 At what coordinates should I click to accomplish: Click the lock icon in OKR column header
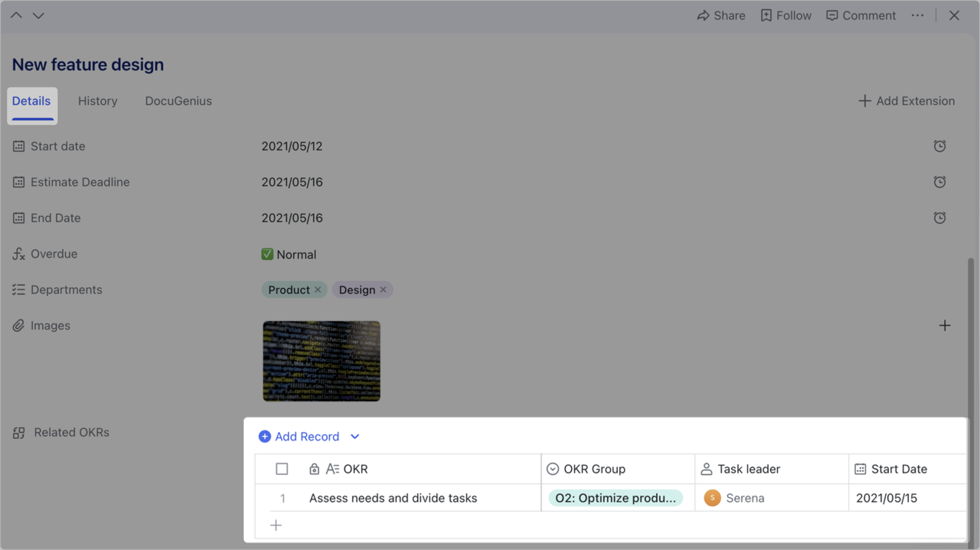pos(314,469)
